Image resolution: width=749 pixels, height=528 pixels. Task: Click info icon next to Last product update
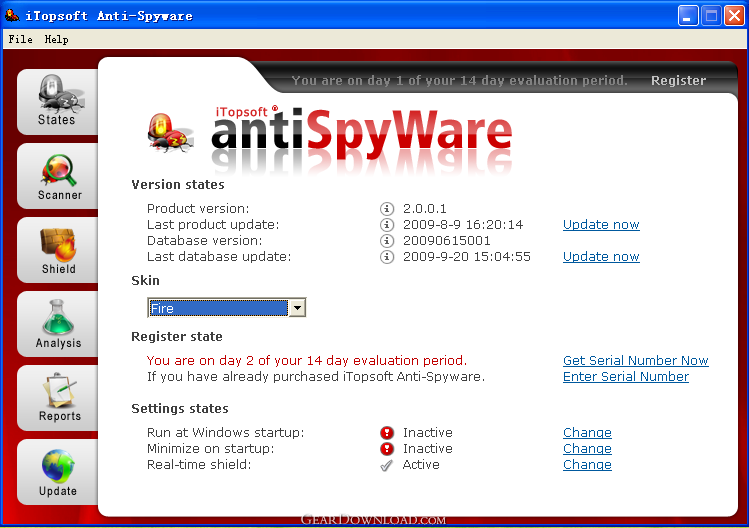pyautogui.click(x=387, y=225)
